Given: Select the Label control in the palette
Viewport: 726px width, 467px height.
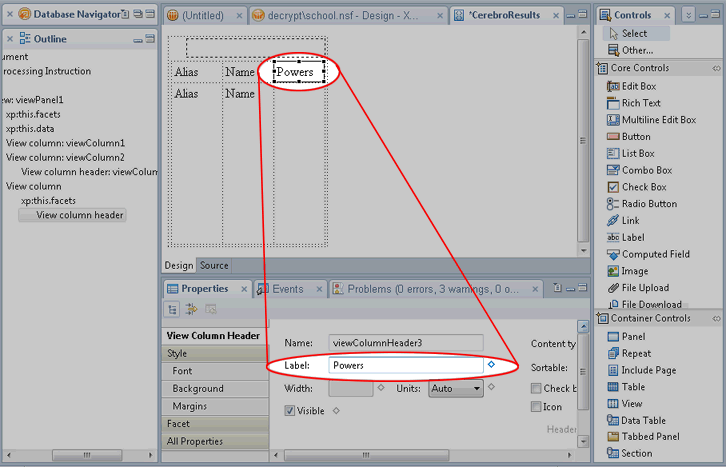Looking at the screenshot, I should coord(626,237).
